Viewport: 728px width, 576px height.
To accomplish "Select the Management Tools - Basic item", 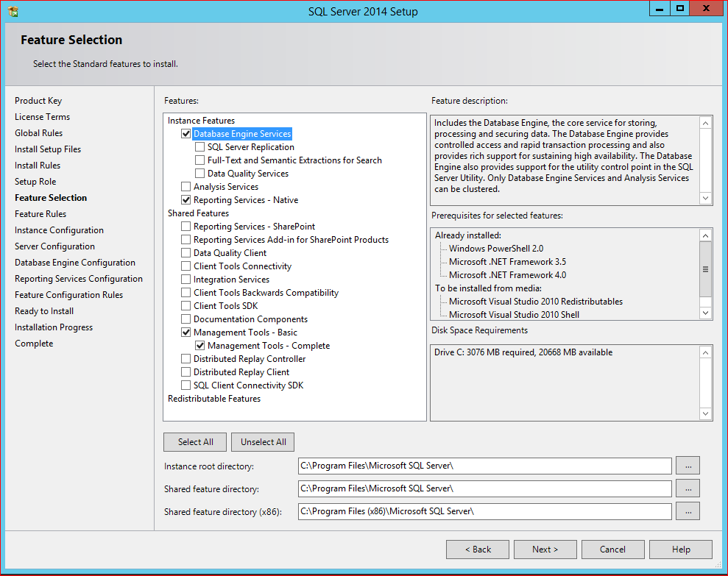I will tap(245, 333).
